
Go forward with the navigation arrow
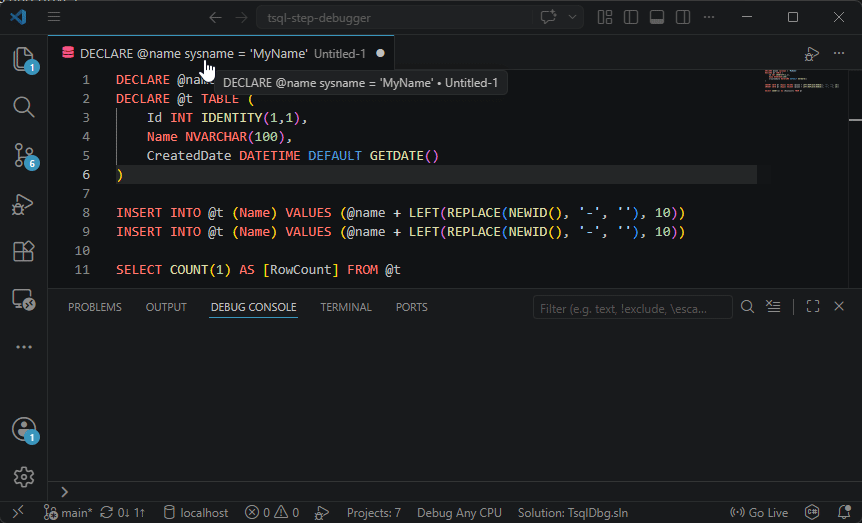(x=241, y=18)
